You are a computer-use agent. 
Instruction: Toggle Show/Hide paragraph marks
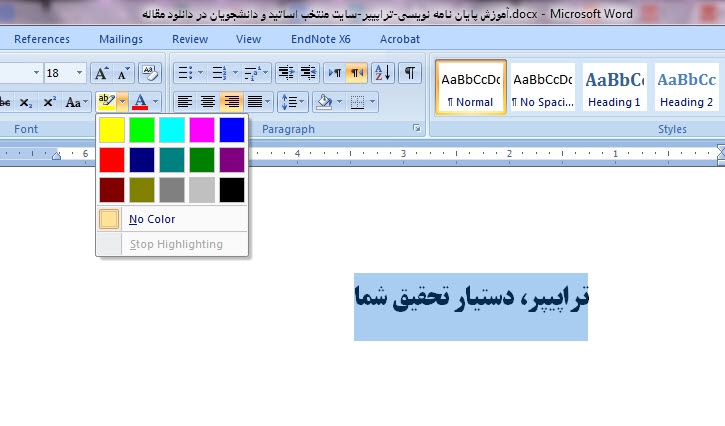pos(410,73)
